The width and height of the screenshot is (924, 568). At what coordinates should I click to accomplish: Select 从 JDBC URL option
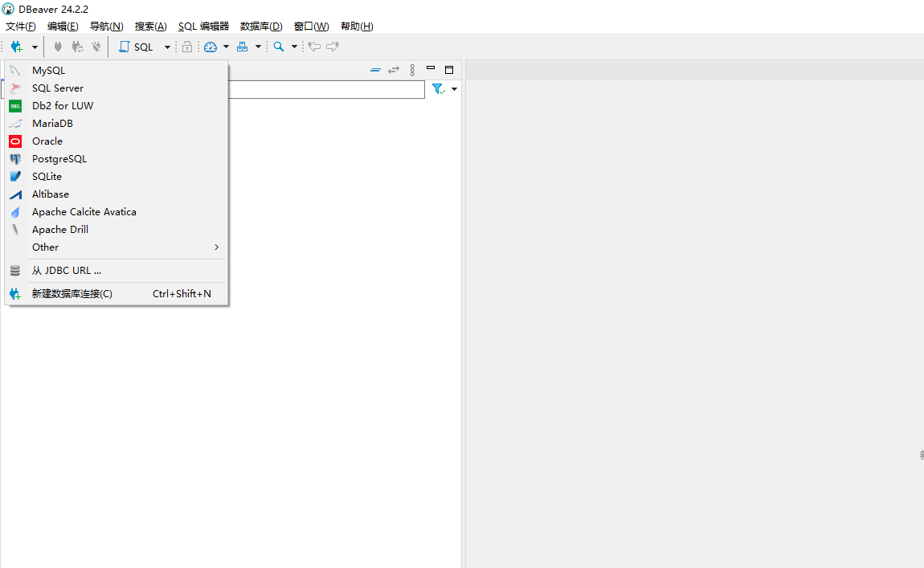(67, 270)
